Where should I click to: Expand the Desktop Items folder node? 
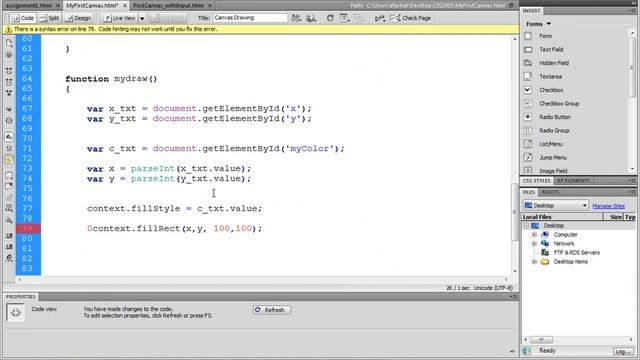pyautogui.click(x=534, y=262)
